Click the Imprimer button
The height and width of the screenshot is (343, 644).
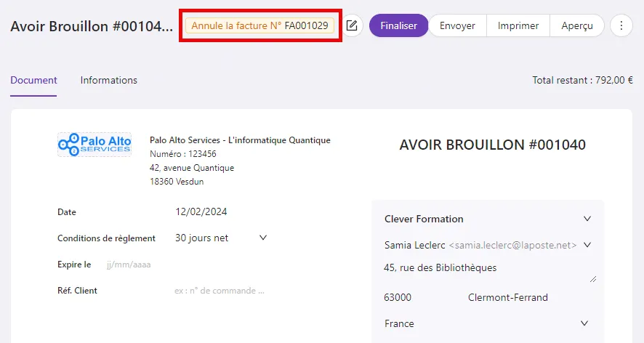coord(518,25)
